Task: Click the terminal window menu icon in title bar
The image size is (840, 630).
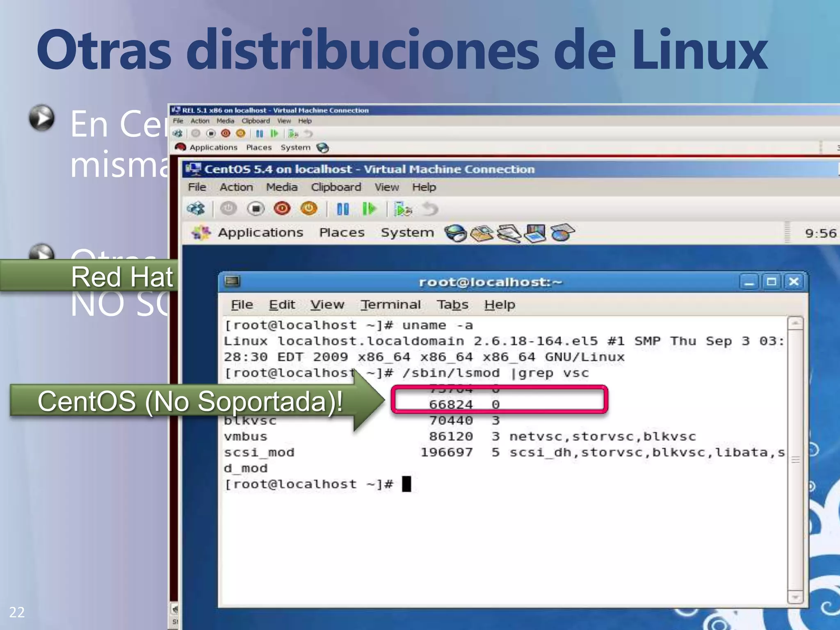Action: pyautogui.click(x=232, y=281)
